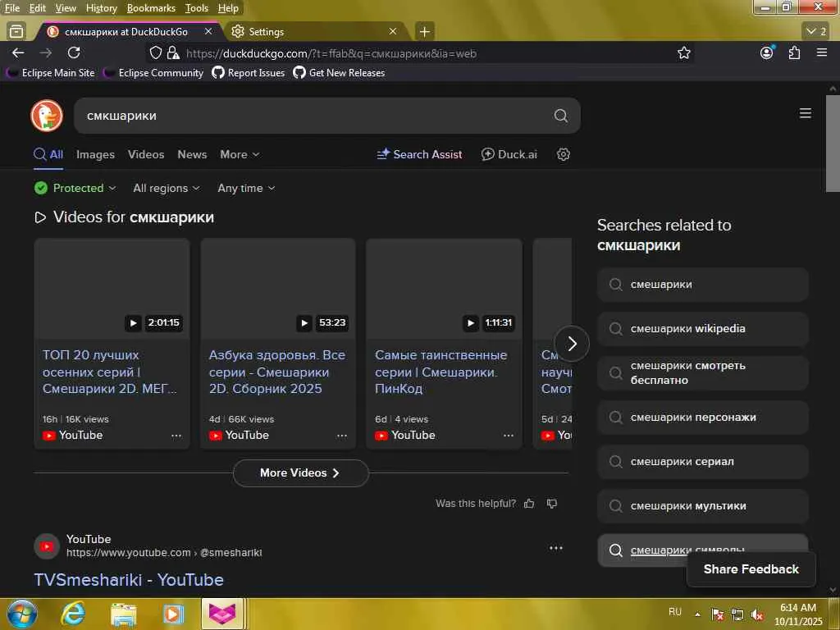Click the YouTube result favicon
The width and height of the screenshot is (840, 630).
click(x=47, y=546)
